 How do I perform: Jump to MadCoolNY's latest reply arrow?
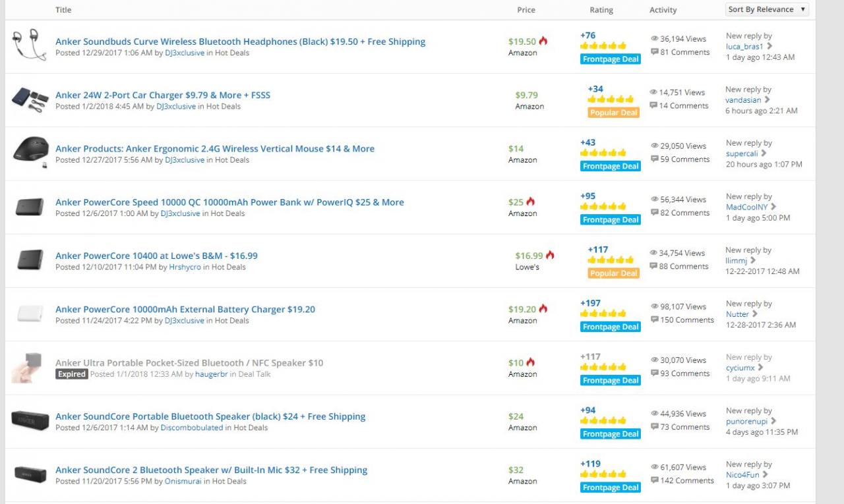773,207
